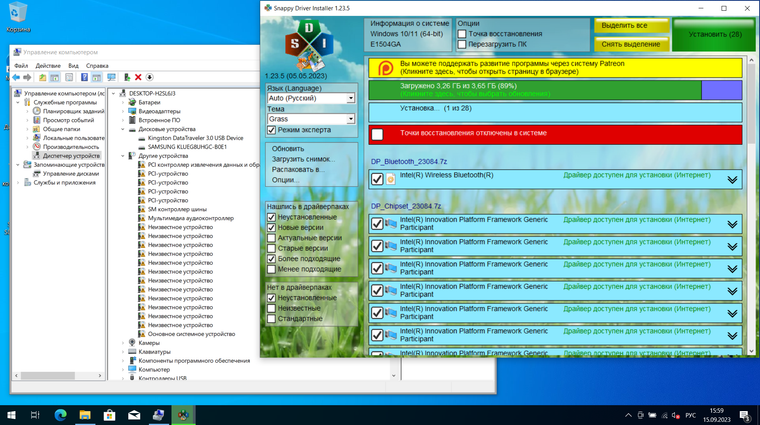The height and width of the screenshot is (425, 760).
Task: Open the DP_Bluetooth_23084.7z pack link
Action: tap(409, 161)
